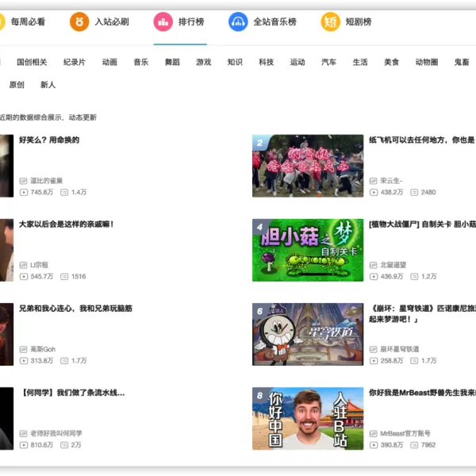Open video 大家以后会是这样的亲戚嘛！
This screenshot has height=476, width=476.
[66, 225]
